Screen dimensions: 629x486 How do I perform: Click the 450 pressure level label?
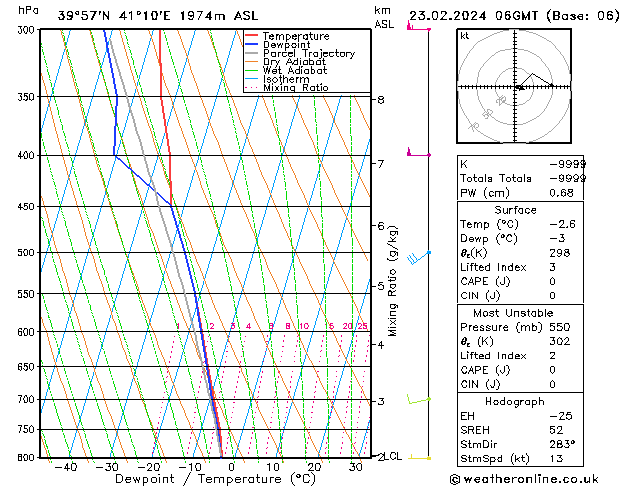(28, 207)
